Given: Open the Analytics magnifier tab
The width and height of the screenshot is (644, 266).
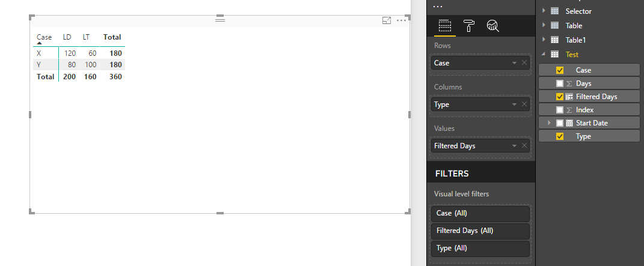Looking at the screenshot, I should coord(492,26).
